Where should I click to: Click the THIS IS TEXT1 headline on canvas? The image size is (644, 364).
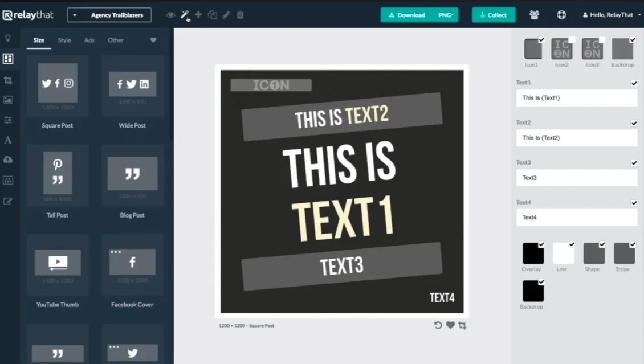tap(341, 191)
